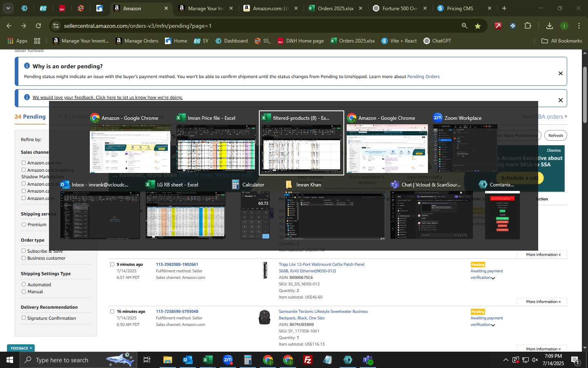Expand Awaiting payment verification for Samsonite order
The image size is (588, 368).
click(493, 325)
